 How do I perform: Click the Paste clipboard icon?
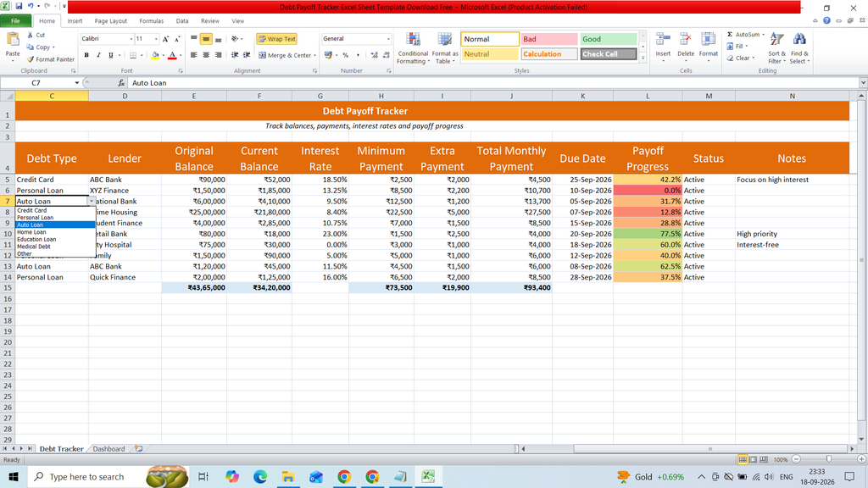click(x=12, y=40)
